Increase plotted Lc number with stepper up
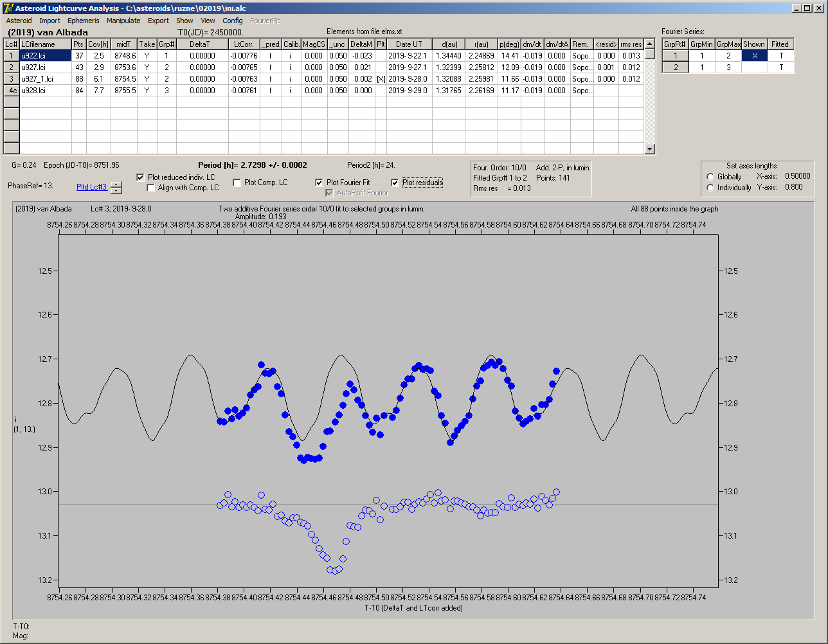828x644 pixels. 116,184
